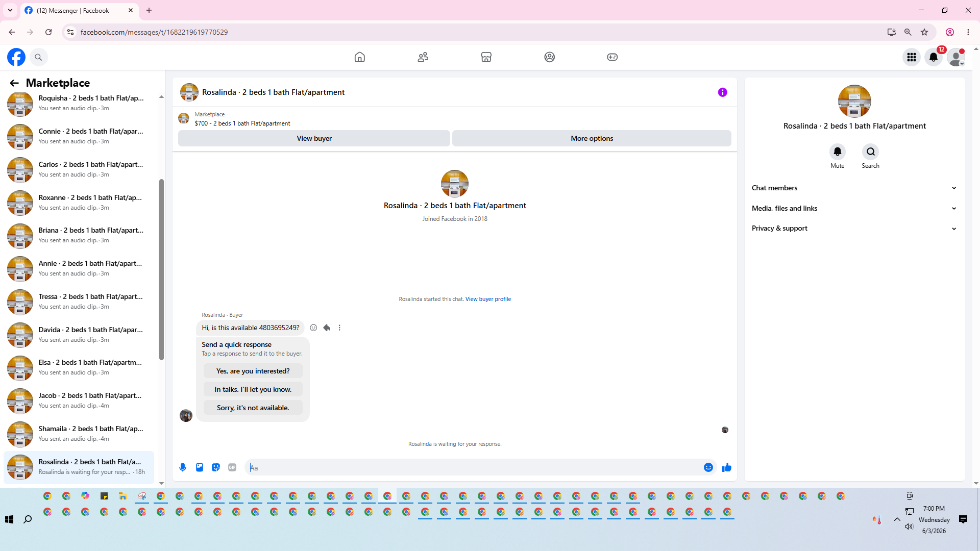The width and height of the screenshot is (980, 551).
Task: Open Facebook home via the logo
Action: tap(16, 57)
